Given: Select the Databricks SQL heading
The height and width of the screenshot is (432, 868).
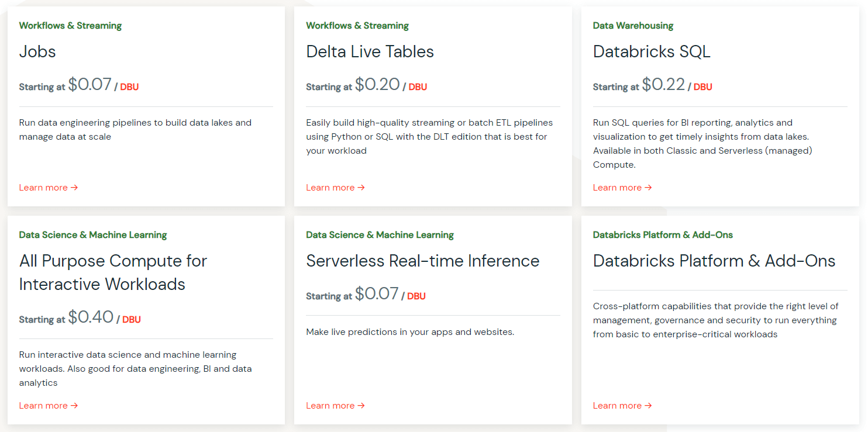Looking at the screenshot, I should [652, 52].
